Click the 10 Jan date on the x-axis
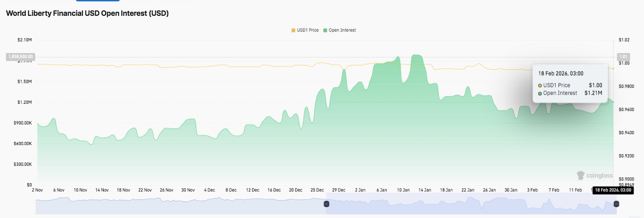Image resolution: width=644 pixels, height=218 pixels. [x=403, y=190]
